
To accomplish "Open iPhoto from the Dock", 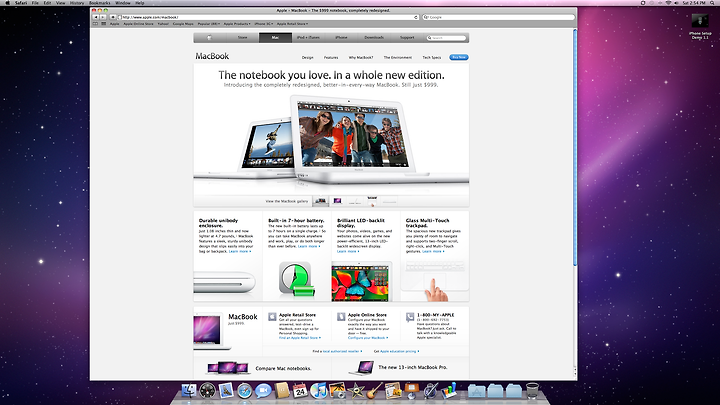I will coord(338,391).
